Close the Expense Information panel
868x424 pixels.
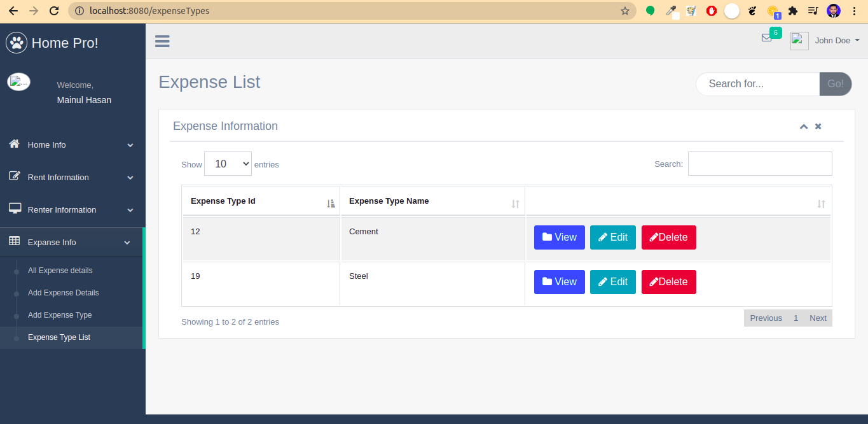[x=818, y=126]
